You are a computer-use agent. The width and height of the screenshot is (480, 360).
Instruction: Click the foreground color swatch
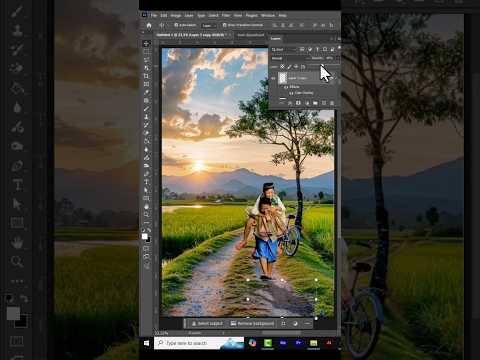pos(144,236)
